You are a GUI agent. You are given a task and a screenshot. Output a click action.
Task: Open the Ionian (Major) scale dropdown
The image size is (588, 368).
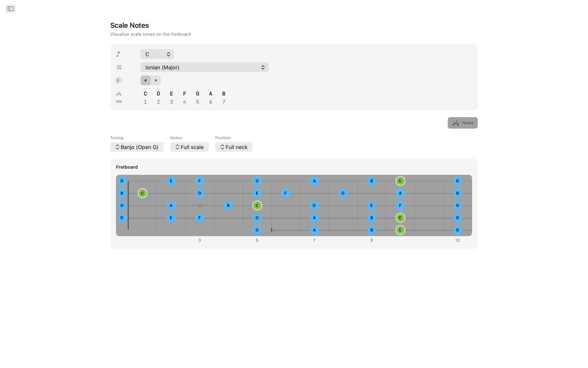pyautogui.click(x=204, y=67)
